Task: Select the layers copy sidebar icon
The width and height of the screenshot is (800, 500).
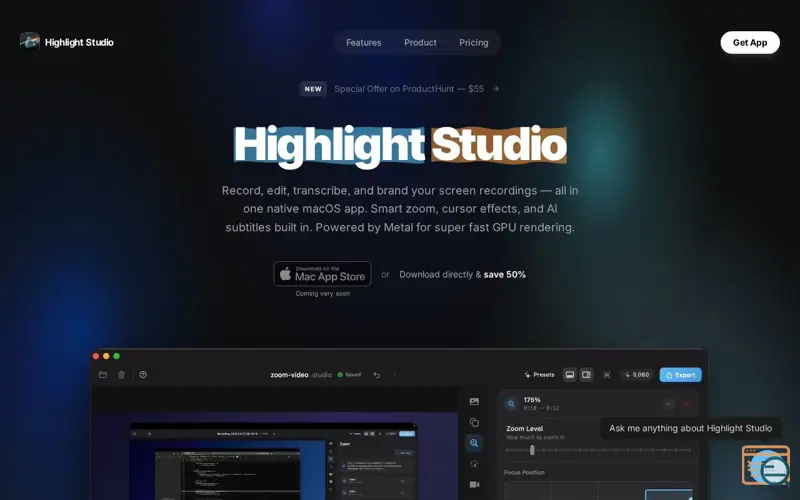Action: point(474,422)
